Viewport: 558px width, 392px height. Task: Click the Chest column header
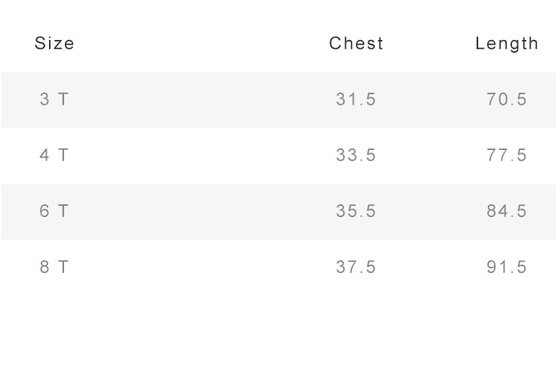pyautogui.click(x=356, y=44)
